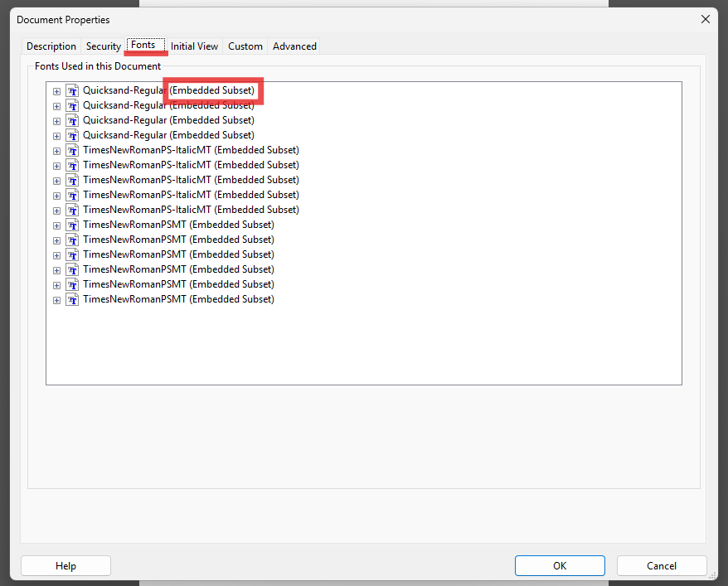Viewport: 728px width, 586px height.
Task: Expand the fifth TimesNewRomanPS-ItalicMT font entry
Action: (56, 211)
